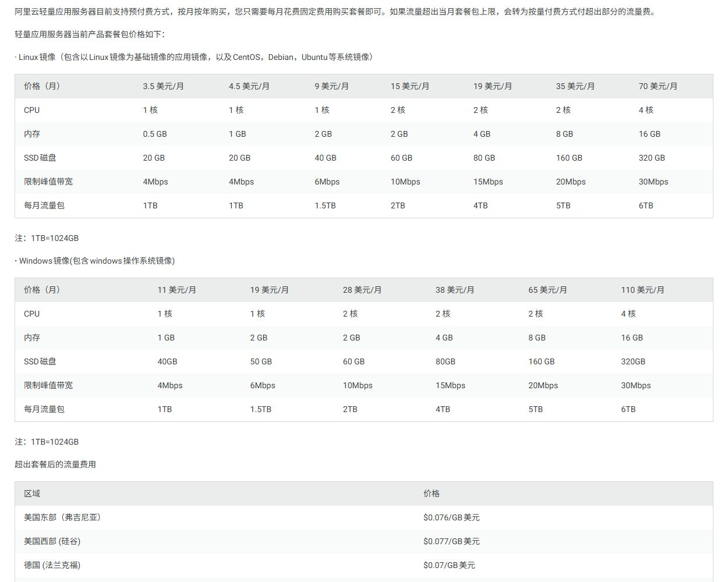
Task: Click '价格（月）' header in Windows table
Action: 42,290
